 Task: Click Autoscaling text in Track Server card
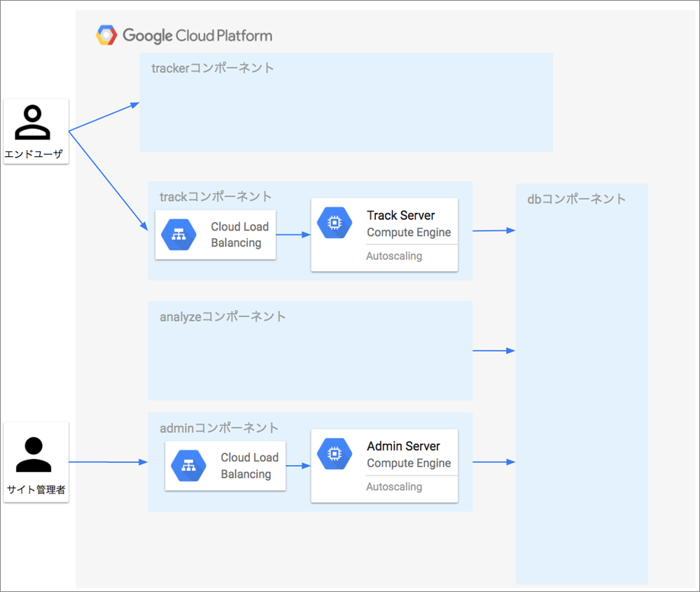[x=394, y=256]
